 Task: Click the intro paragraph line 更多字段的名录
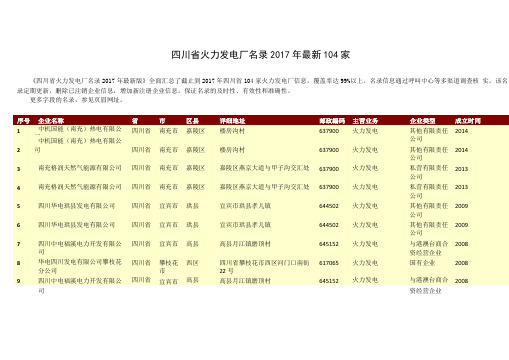click(x=76, y=100)
